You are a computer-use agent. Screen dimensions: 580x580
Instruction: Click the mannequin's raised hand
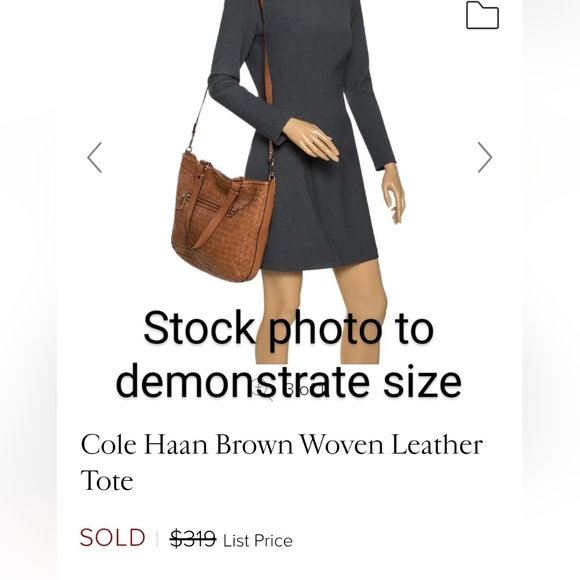coord(311,140)
